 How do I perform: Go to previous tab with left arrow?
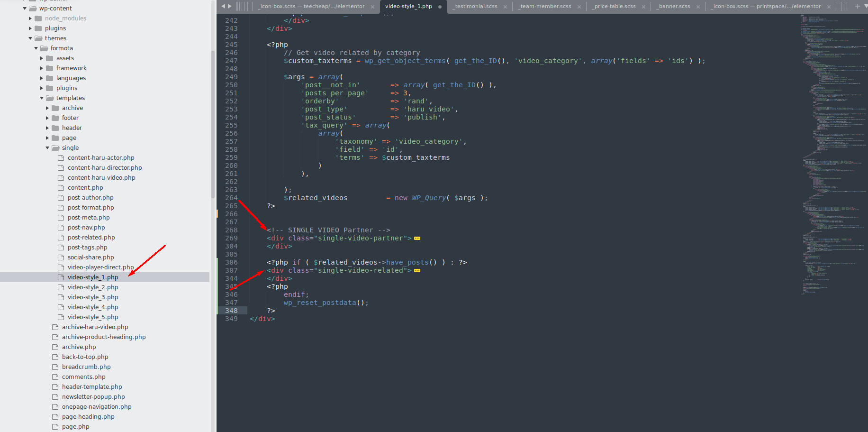tap(223, 6)
